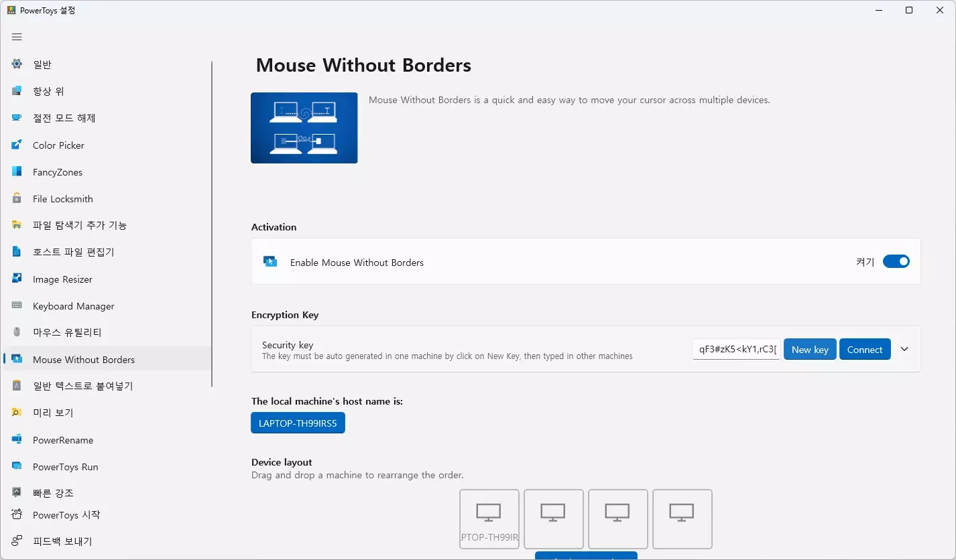Click the 미리 보기 (Peek) magnifier icon

click(17, 413)
